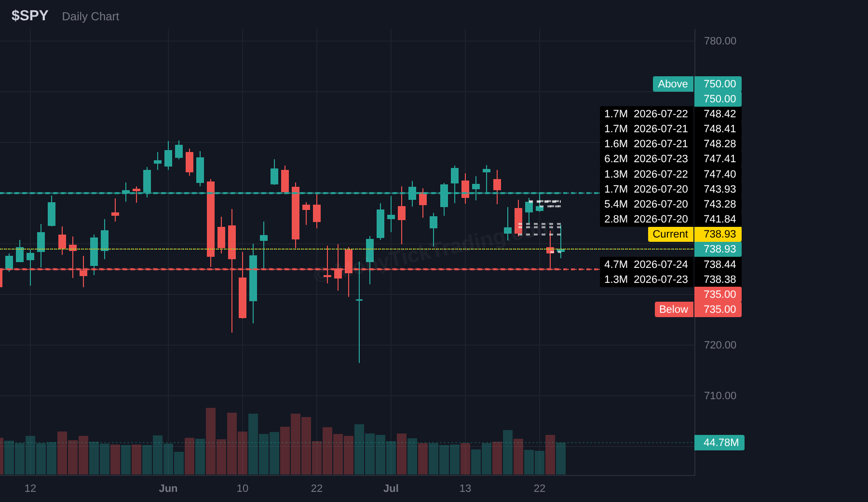The height and width of the screenshot is (502, 868).
Task: Click the yellow 738.93 current price tag
Action: 718,234
